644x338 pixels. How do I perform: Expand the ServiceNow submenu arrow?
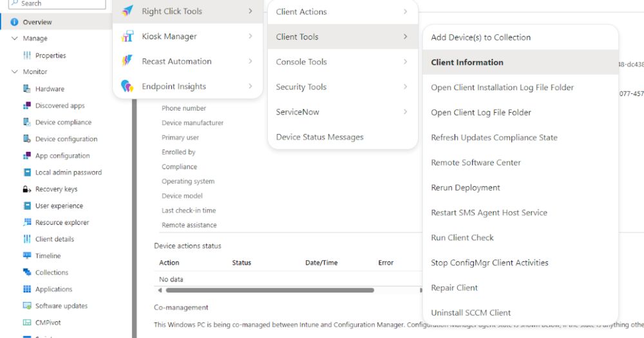[405, 112]
